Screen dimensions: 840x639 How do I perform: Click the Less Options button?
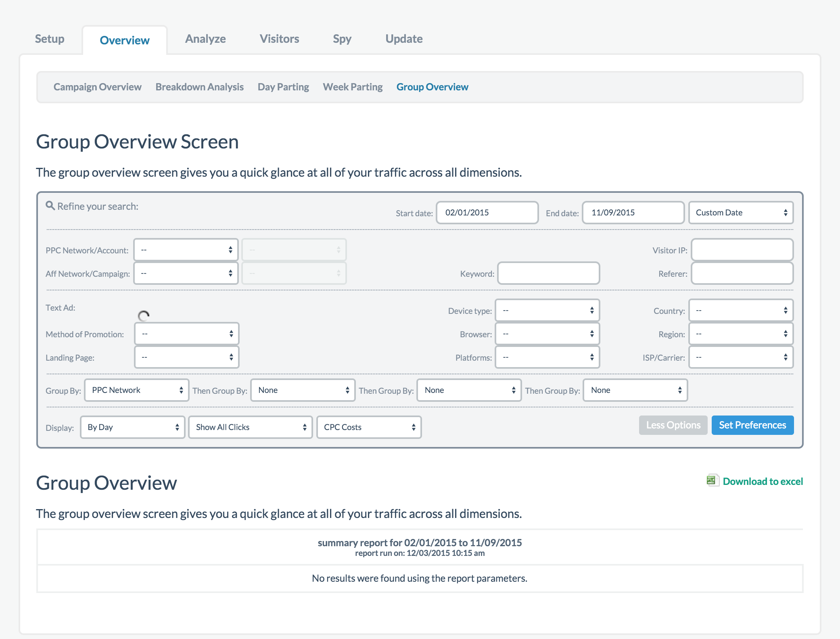click(673, 425)
